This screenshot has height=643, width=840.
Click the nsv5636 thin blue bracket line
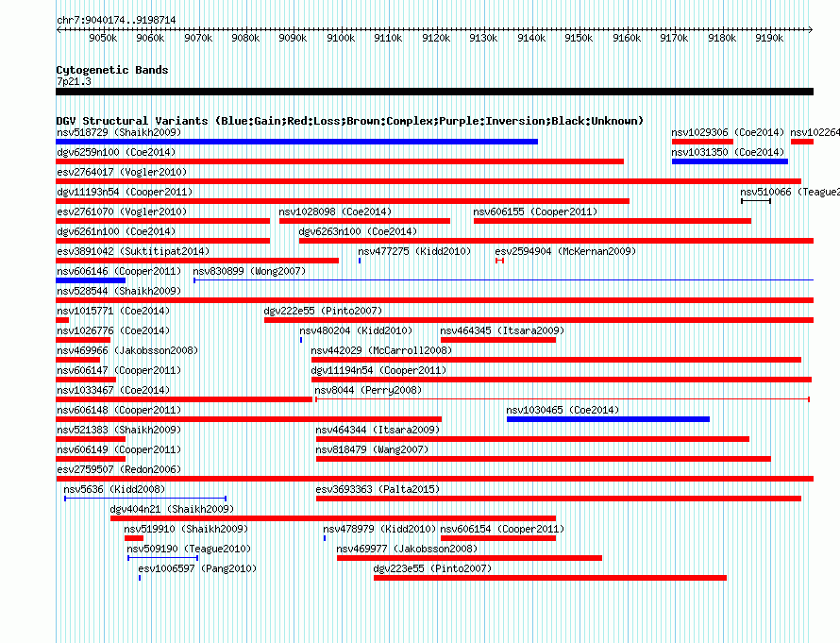point(145,499)
